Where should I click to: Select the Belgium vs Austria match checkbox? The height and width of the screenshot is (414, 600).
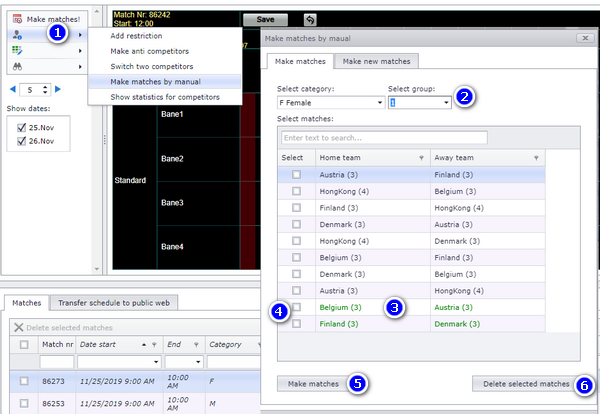(x=296, y=307)
